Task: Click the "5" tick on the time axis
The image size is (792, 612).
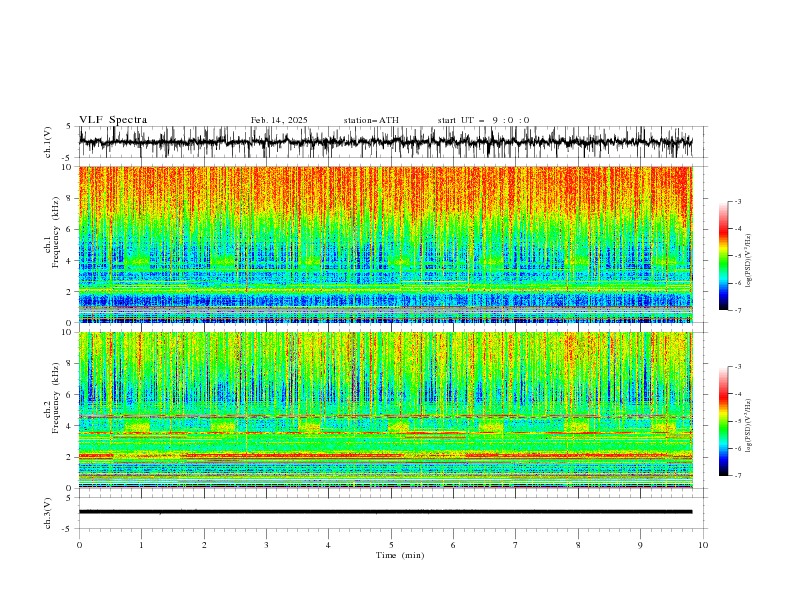Action: [391, 545]
